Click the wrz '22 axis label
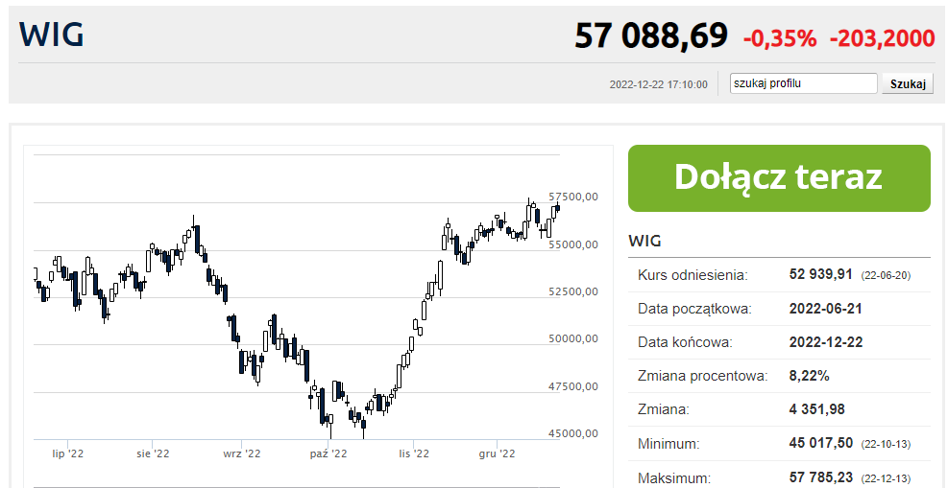This screenshot has width=948, height=488. (x=241, y=453)
